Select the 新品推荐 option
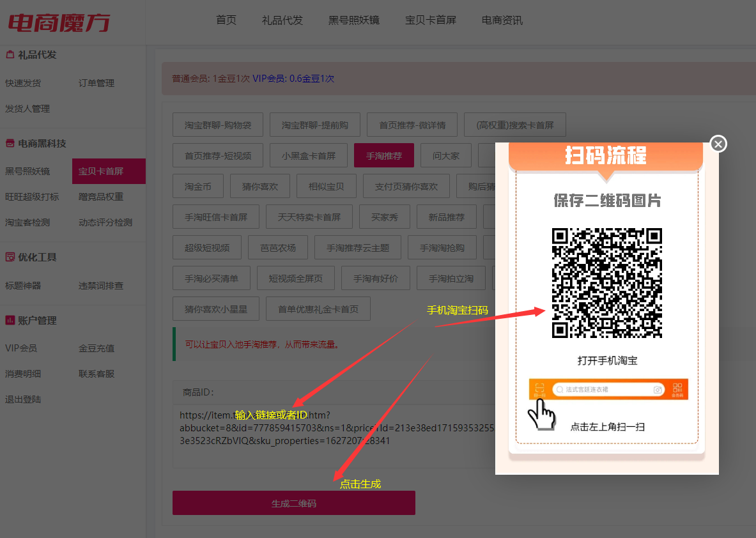 447,217
